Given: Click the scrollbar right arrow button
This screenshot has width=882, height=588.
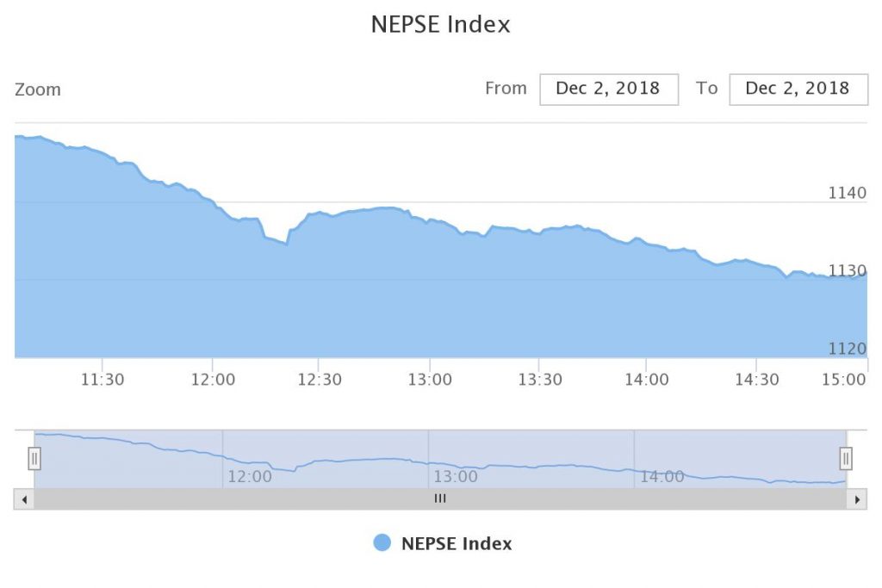Looking at the screenshot, I should pyautogui.click(x=856, y=499).
